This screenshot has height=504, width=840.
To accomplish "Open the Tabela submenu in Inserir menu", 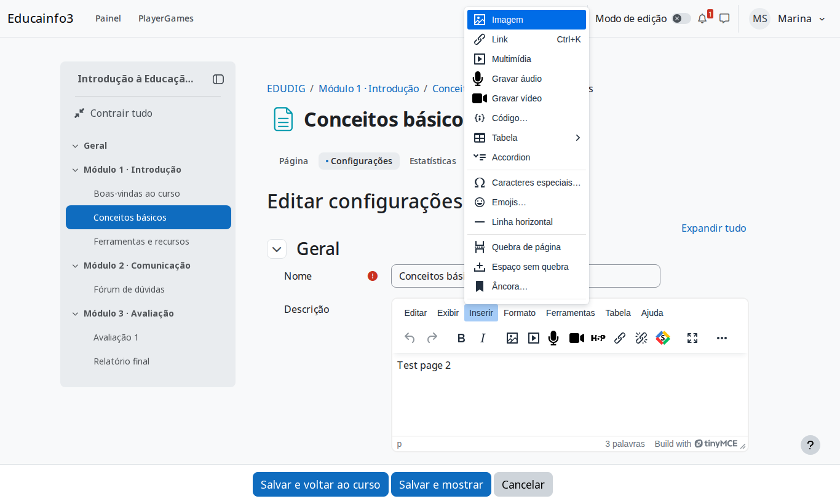I will click(x=526, y=138).
